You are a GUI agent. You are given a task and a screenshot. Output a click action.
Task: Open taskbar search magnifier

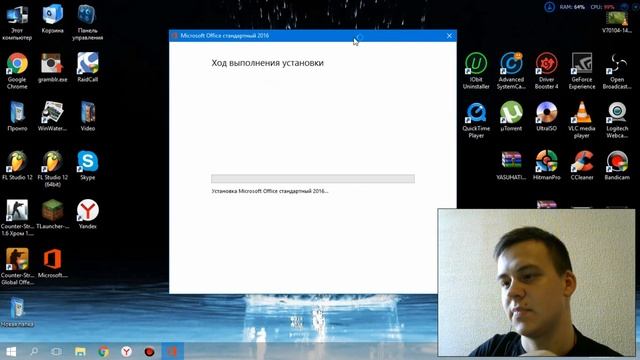(x=34, y=351)
